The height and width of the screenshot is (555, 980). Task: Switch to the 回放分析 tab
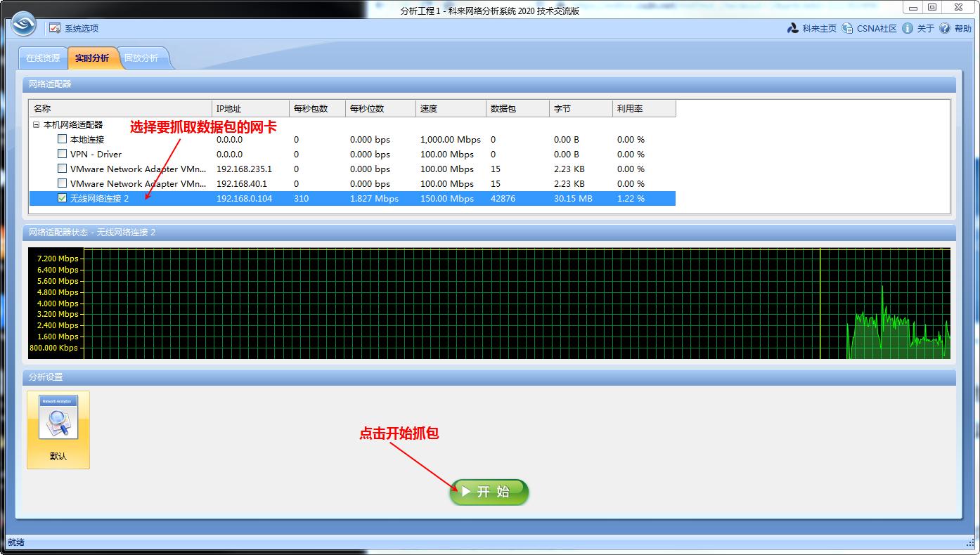click(141, 58)
